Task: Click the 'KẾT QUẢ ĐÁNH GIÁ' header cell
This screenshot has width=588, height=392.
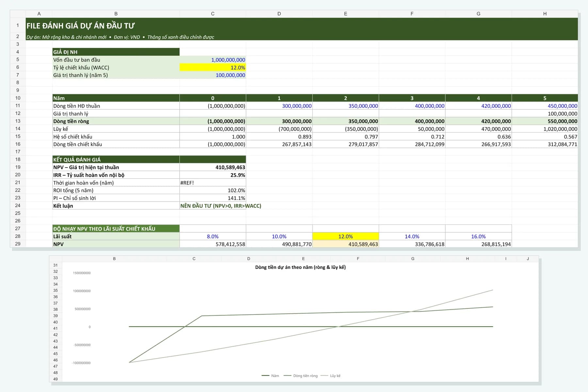Action: (116, 159)
